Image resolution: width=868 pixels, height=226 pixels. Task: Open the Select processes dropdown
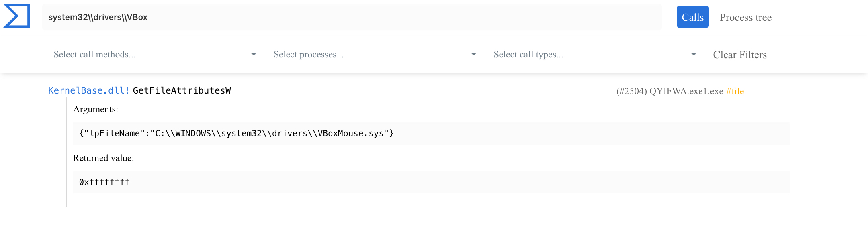click(x=370, y=55)
